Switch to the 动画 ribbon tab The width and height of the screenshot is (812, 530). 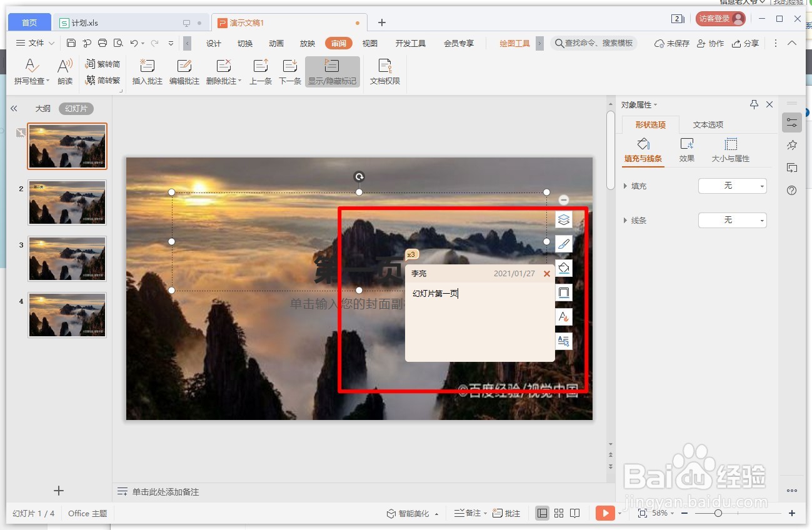tap(276, 43)
